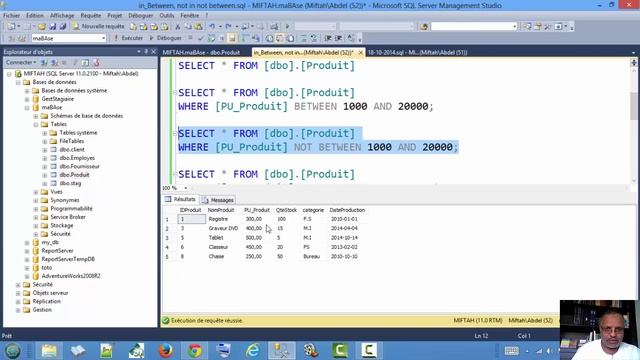640x360 pixels.
Task: Click the Filter icon in Object Explorer
Action: 75,63
